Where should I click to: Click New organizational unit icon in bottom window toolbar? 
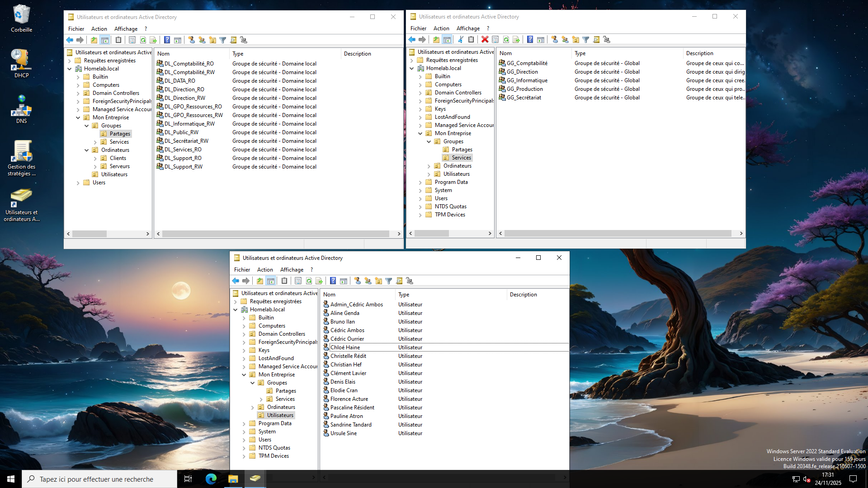378,281
